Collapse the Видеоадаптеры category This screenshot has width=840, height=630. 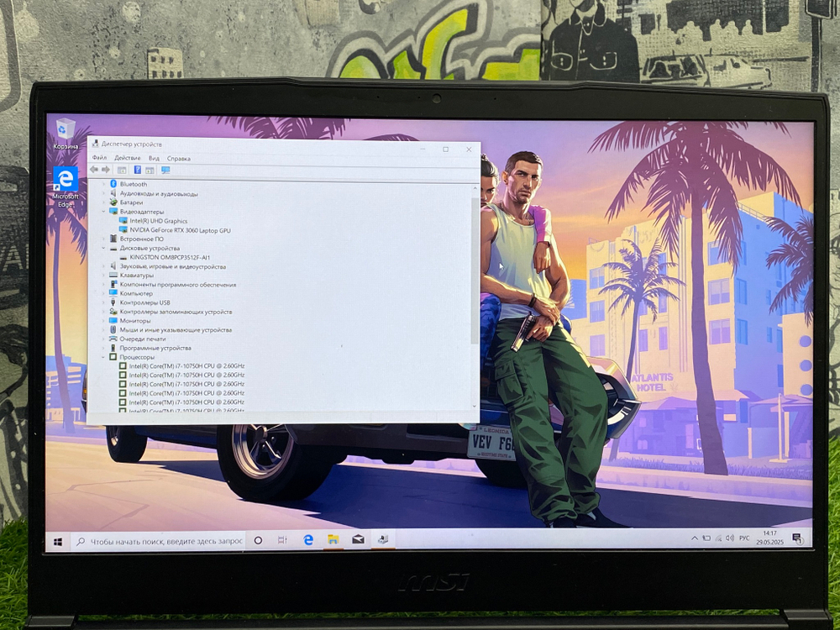(102, 210)
